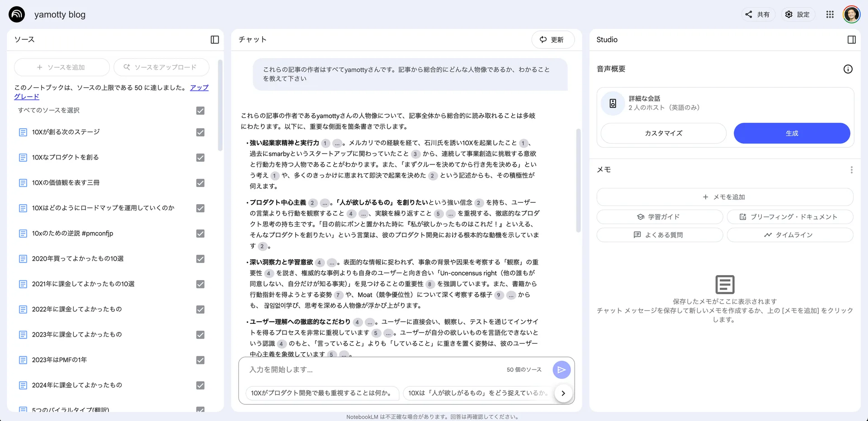This screenshot has width=868, height=421.
Task: Generate a よくある質問 note
Action: click(x=659, y=234)
